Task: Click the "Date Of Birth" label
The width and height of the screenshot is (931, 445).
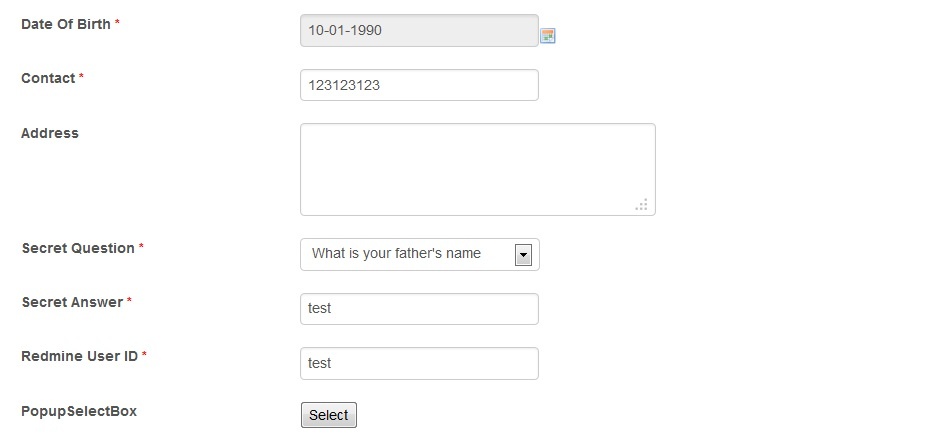Action: [66, 24]
